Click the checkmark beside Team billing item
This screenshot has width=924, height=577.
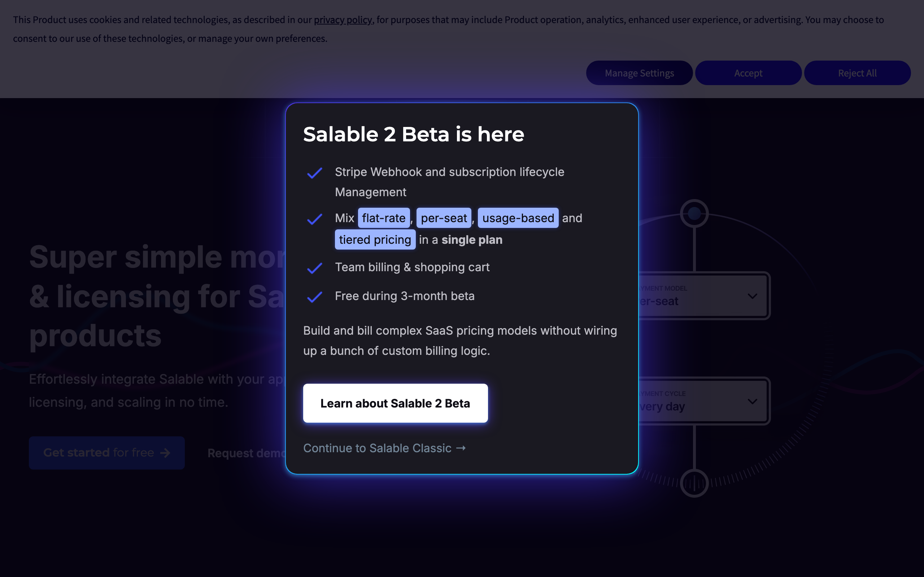(314, 268)
